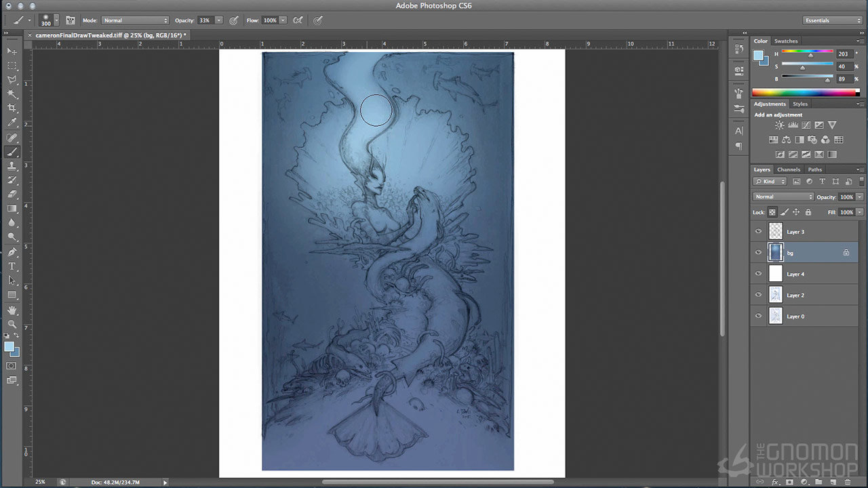The image size is (868, 488).
Task: Open the Essentials workspace dropdown
Action: pos(832,20)
